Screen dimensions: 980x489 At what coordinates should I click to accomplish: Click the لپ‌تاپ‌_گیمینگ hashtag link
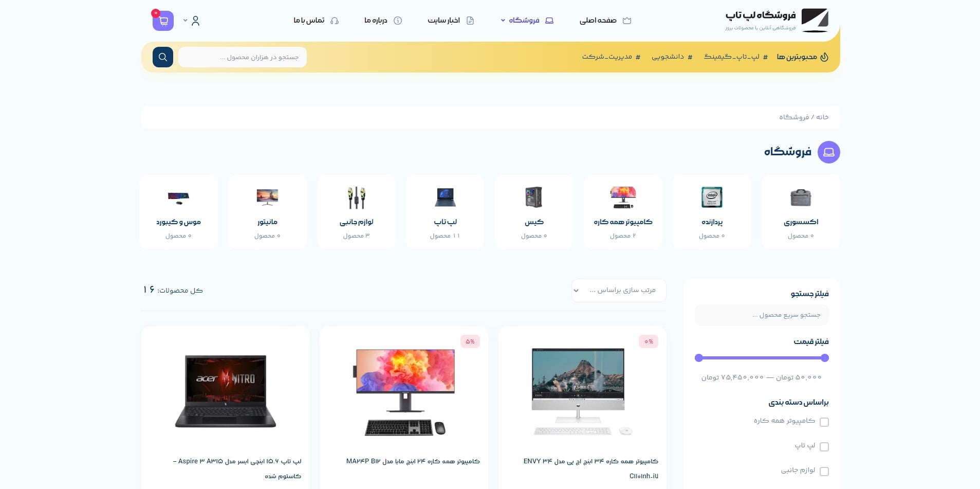pyautogui.click(x=735, y=57)
